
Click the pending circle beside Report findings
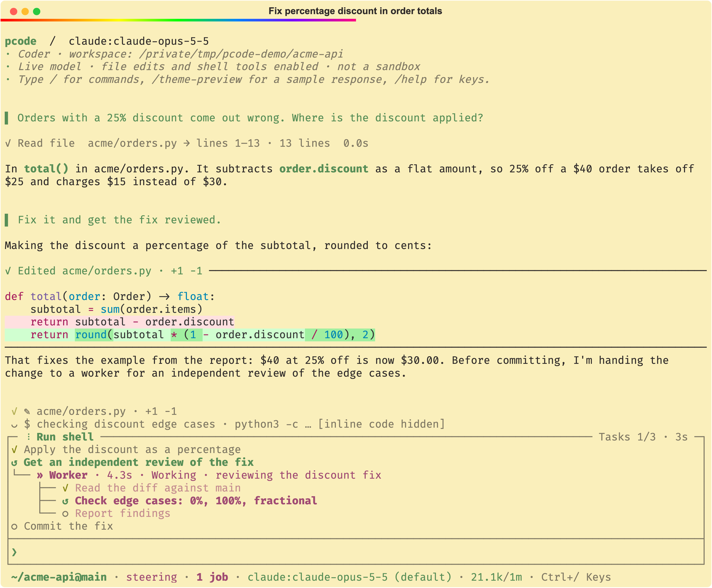(x=65, y=514)
